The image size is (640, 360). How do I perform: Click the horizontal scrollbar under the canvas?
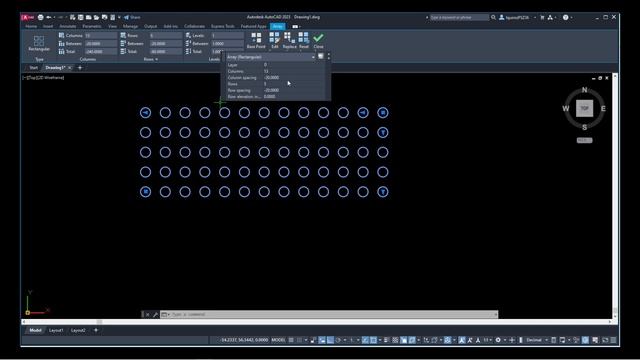pos(317,322)
